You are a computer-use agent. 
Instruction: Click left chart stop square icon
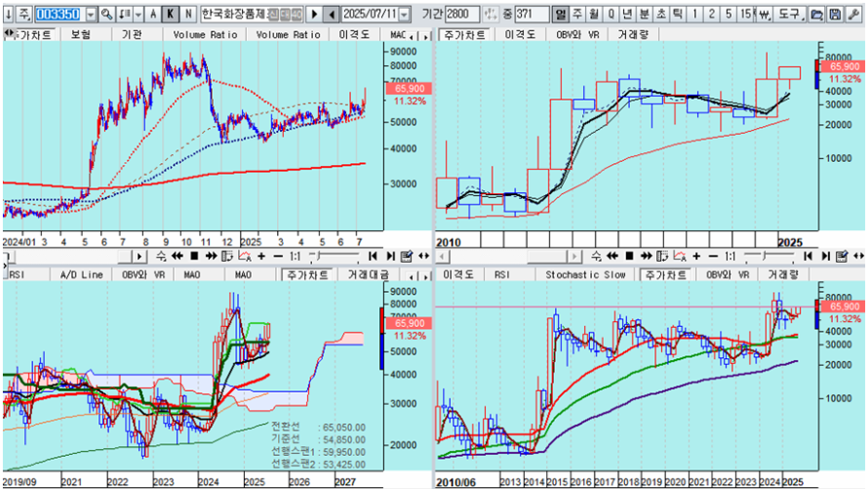[194, 256]
